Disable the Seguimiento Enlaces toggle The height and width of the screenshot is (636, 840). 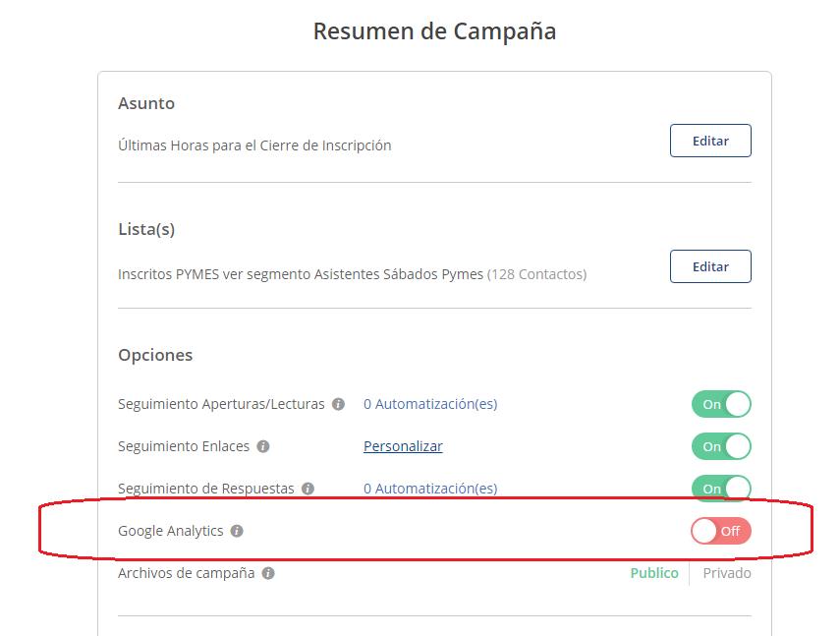pos(721,446)
